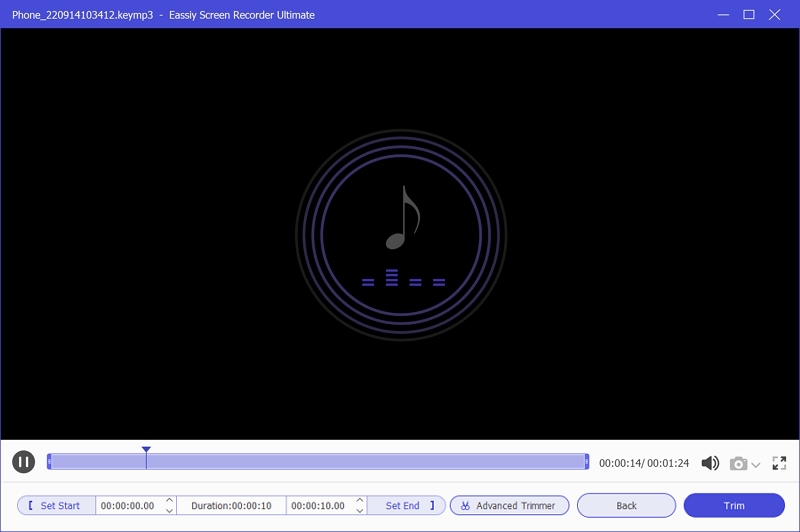Mute the speaker volume icon
This screenshot has height=532, width=800.
tap(710, 463)
